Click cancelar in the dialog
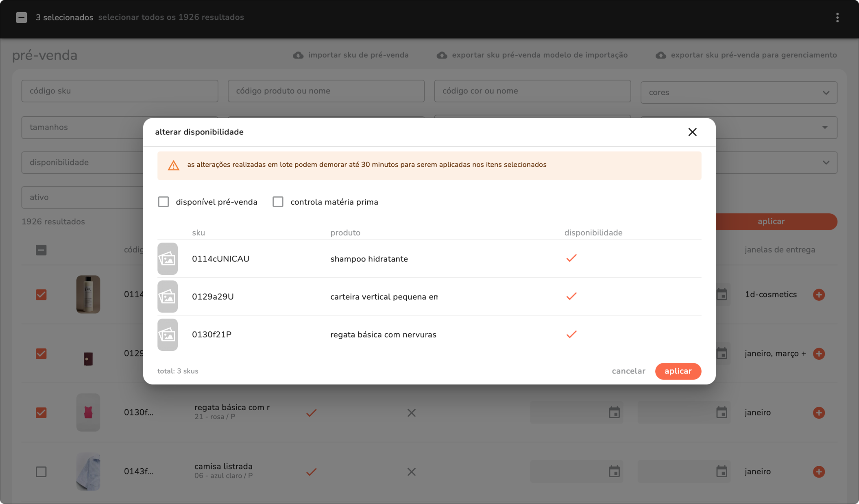The width and height of the screenshot is (859, 504). coord(628,371)
